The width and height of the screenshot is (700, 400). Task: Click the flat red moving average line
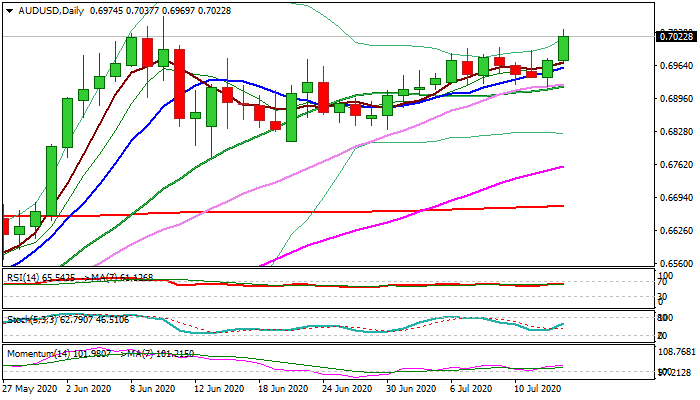pos(300,212)
